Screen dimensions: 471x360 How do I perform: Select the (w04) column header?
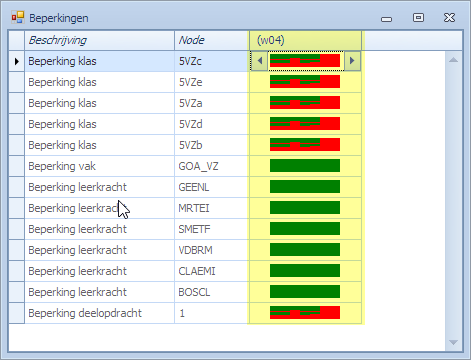pos(305,40)
